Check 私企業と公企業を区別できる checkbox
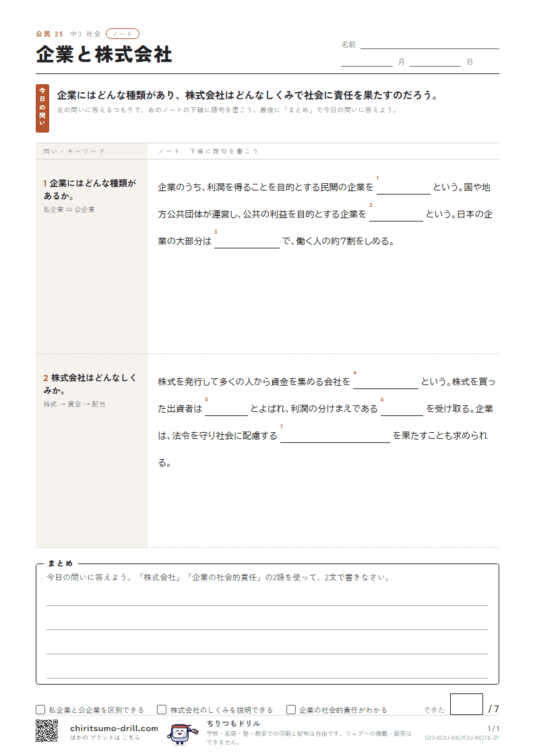535x756 pixels. coord(40,710)
